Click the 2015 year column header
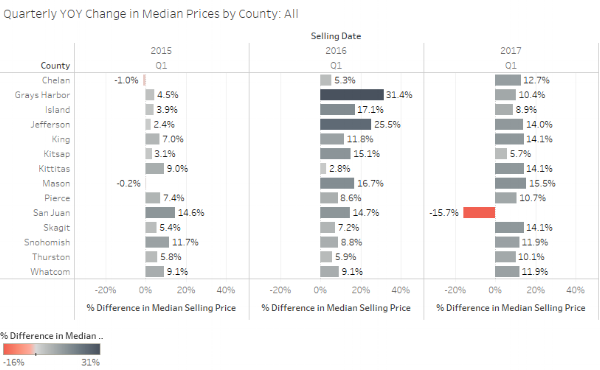600x370 pixels. 161,51
